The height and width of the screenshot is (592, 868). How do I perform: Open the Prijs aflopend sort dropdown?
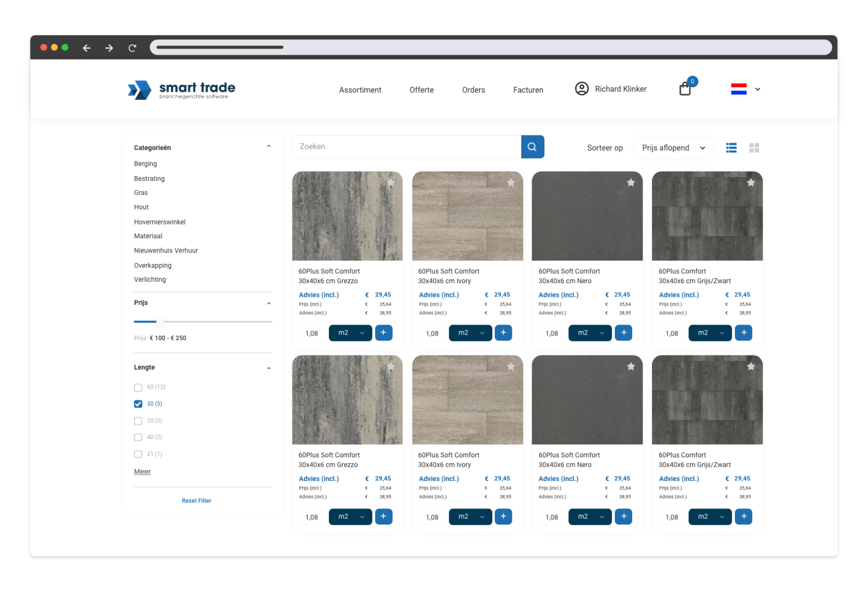click(673, 148)
